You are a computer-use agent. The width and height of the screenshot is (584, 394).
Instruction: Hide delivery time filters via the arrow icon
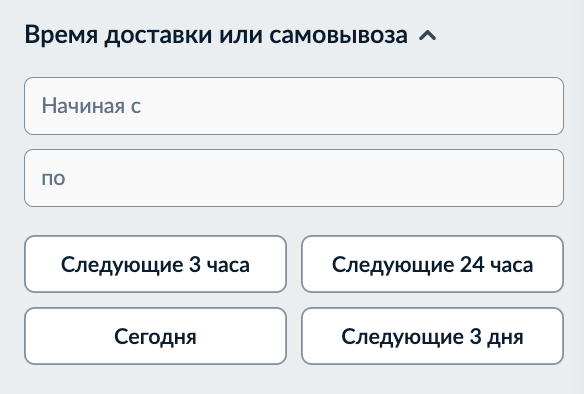pos(428,35)
